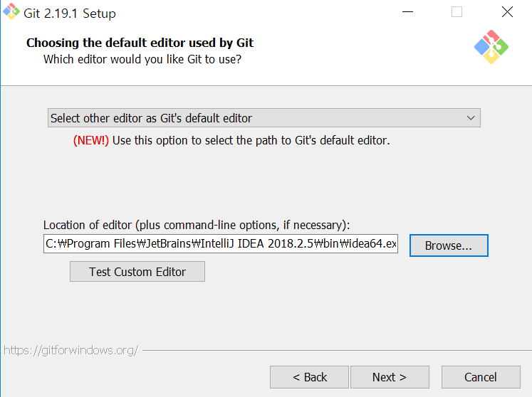Click the 'Which editor would you like' subtitle

pos(142,59)
